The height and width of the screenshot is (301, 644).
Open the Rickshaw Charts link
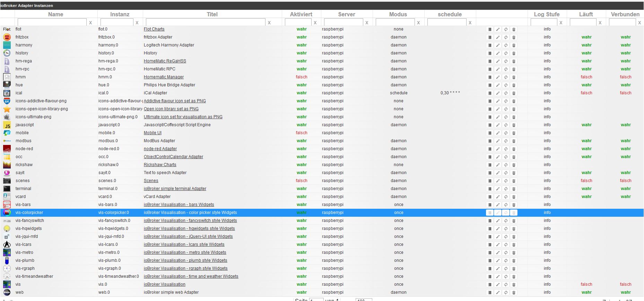pyautogui.click(x=160, y=165)
